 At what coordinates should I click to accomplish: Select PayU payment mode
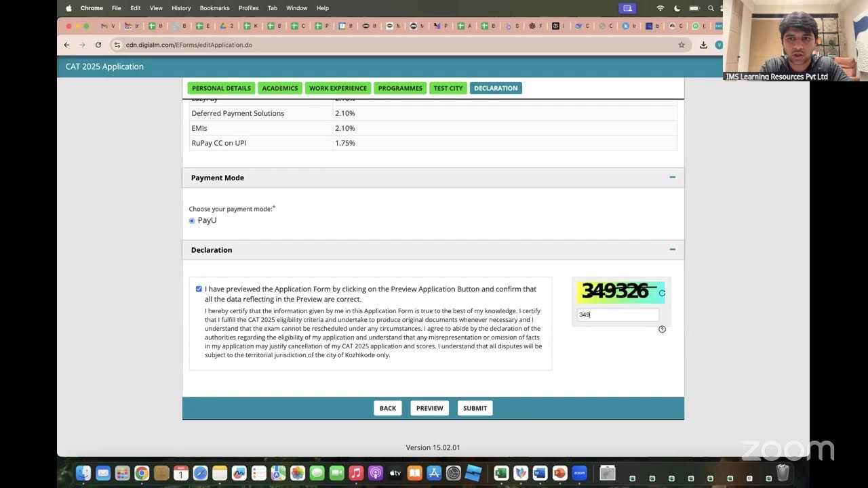pyautogui.click(x=192, y=221)
